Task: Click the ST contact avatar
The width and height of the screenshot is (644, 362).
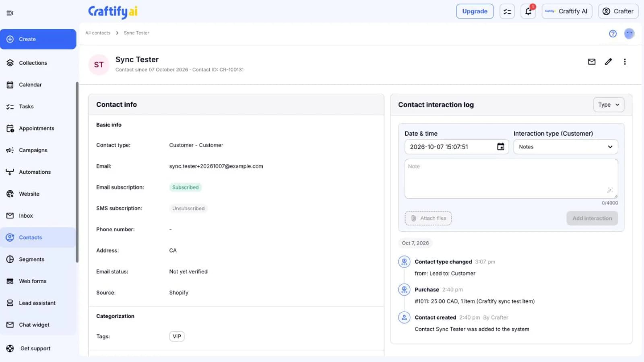Action: 99,65
